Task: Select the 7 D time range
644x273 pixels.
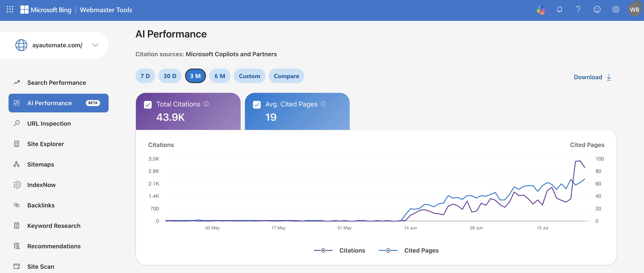Action: [x=145, y=76]
